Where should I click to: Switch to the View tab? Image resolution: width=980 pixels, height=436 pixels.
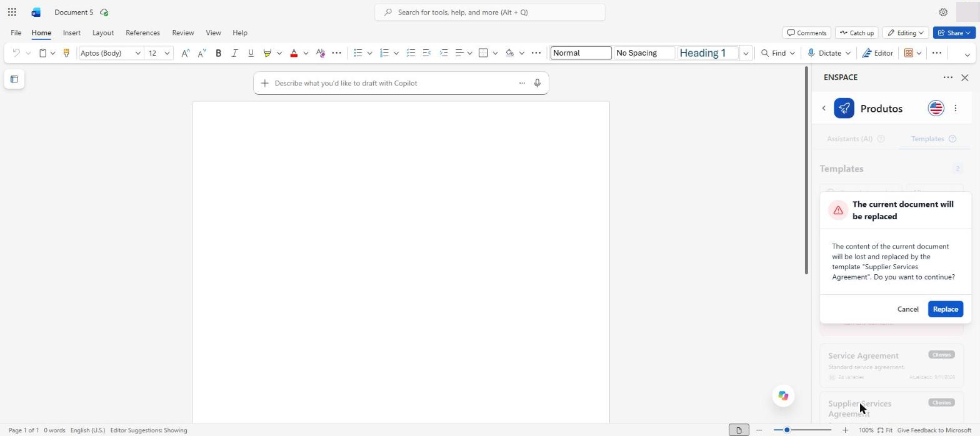click(x=213, y=32)
